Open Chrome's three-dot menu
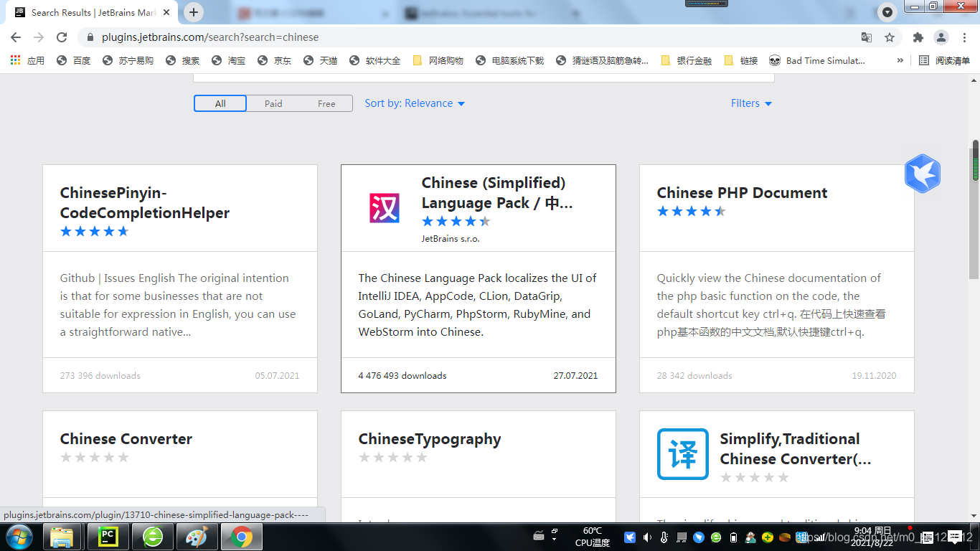Screen dimensions: 980x551 (963, 37)
